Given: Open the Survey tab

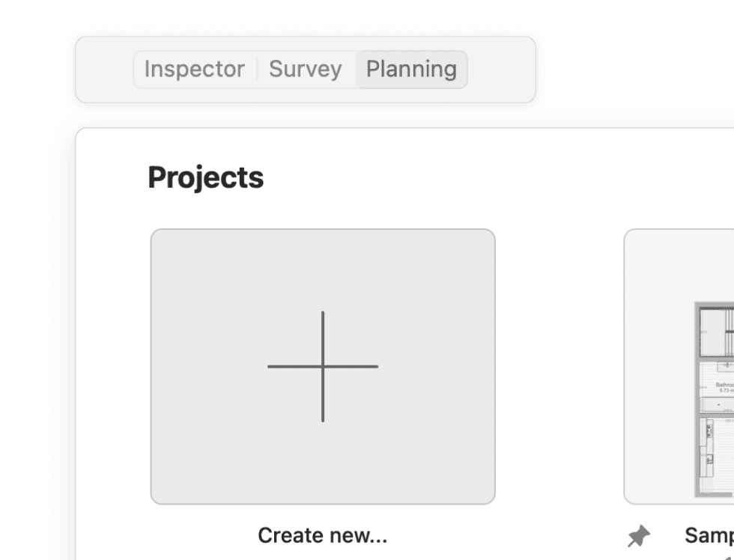Looking at the screenshot, I should [305, 70].
